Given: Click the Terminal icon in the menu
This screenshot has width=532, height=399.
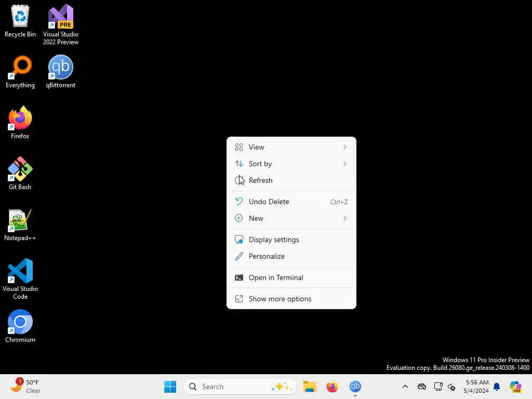Looking at the screenshot, I should click(x=239, y=277).
